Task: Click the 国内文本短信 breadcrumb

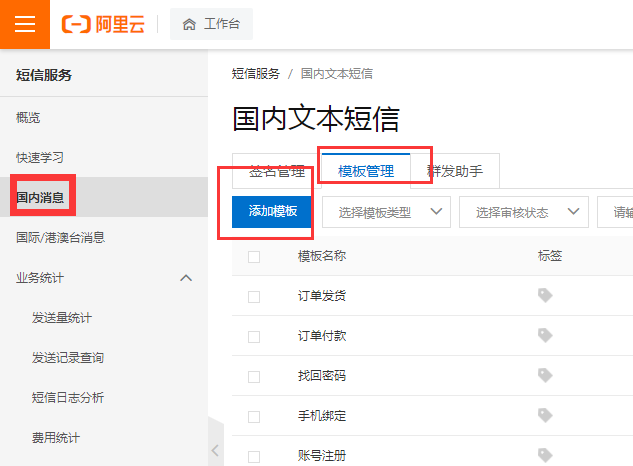Action: [337, 74]
